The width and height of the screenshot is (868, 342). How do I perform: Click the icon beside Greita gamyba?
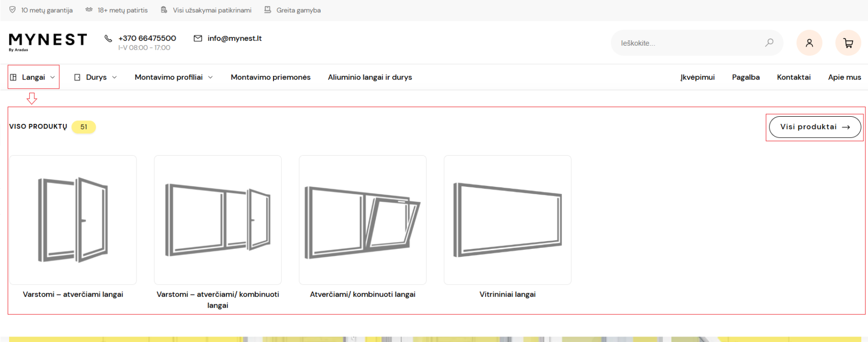tap(268, 9)
